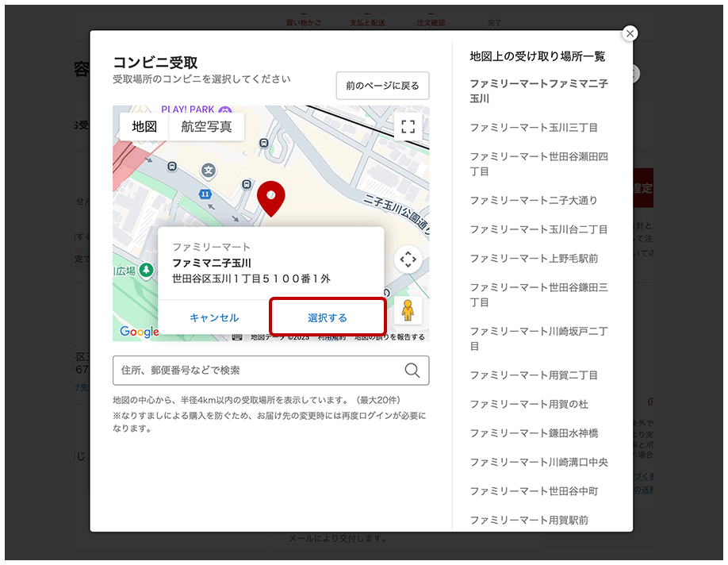Image resolution: width=728 pixels, height=565 pixels.
Task: Expand the map with the pan control
Action: click(408, 259)
